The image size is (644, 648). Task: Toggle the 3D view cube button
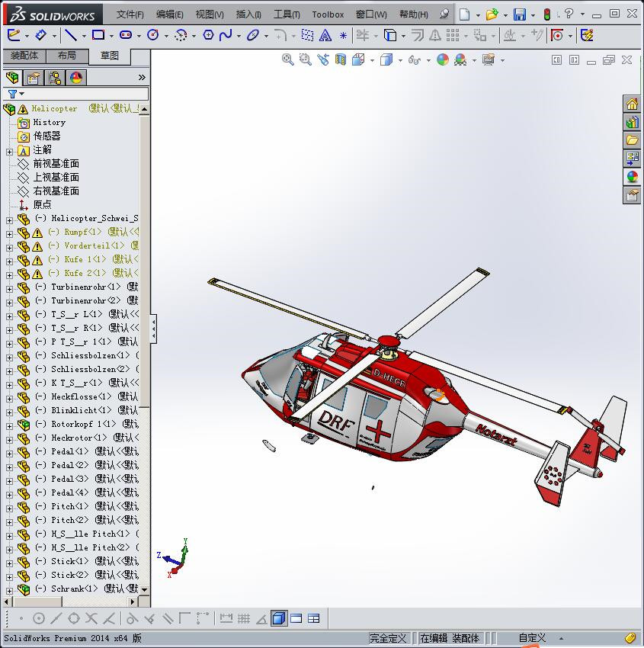[279, 618]
